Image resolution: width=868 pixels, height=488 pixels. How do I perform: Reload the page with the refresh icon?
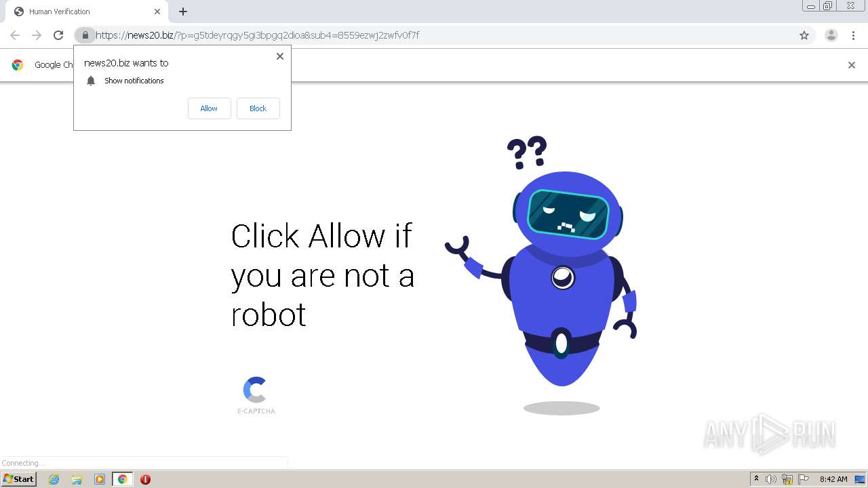pos(58,35)
